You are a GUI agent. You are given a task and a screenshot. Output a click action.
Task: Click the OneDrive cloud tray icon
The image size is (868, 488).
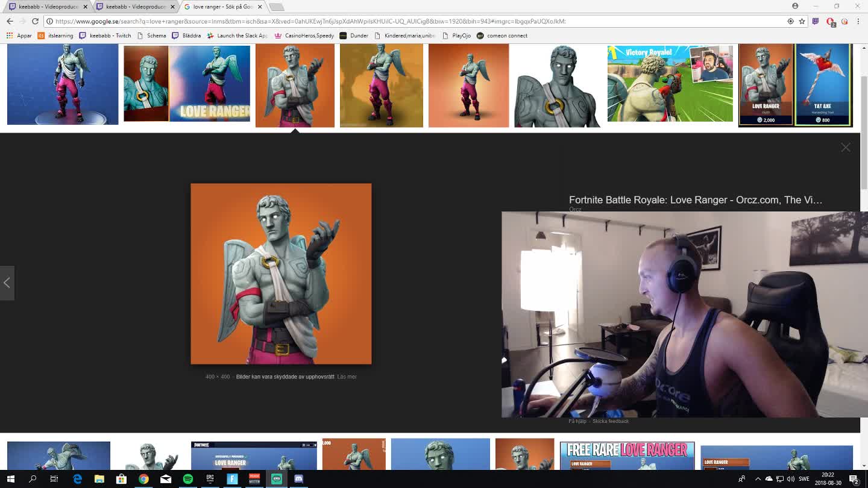click(769, 479)
